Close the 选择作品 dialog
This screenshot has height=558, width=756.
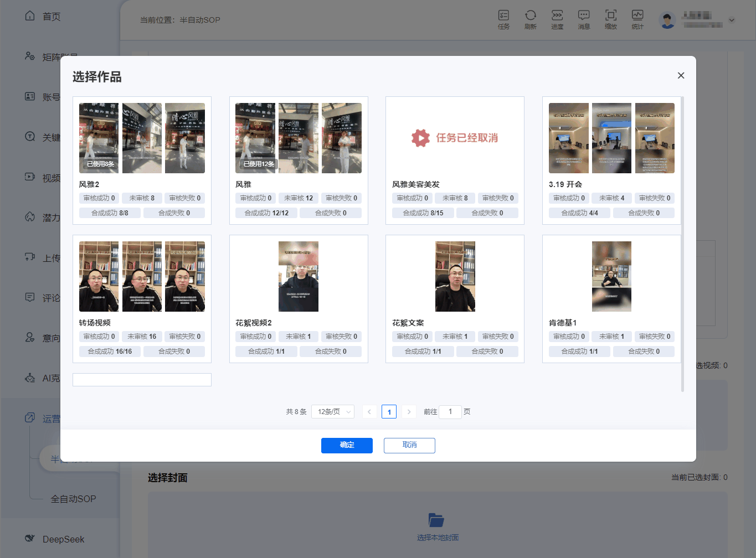[x=681, y=75]
